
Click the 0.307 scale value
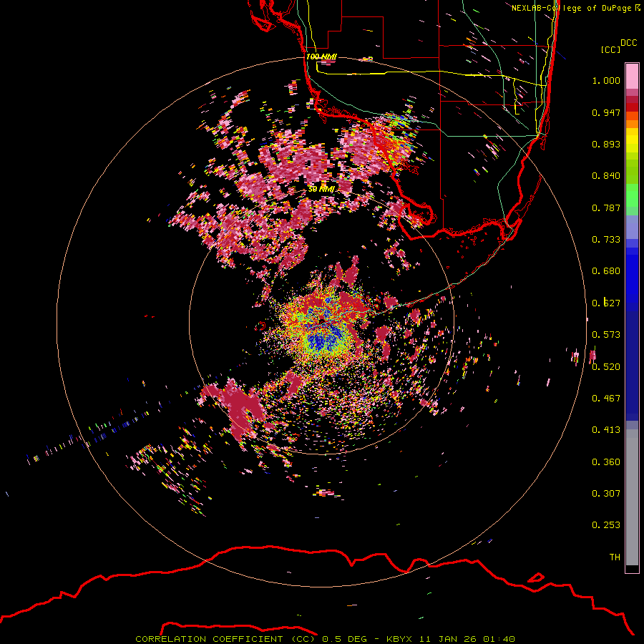pyautogui.click(x=606, y=494)
